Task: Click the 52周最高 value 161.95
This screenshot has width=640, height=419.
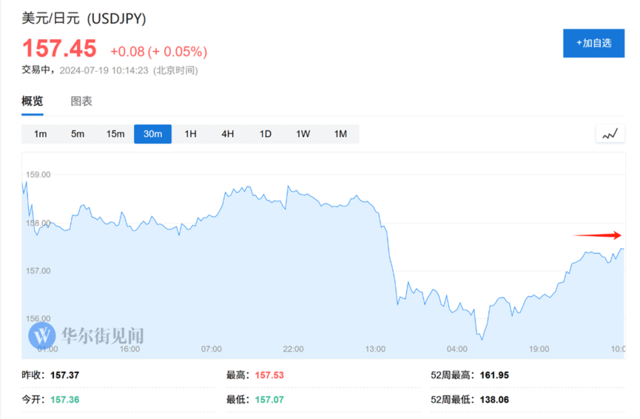Action: tap(494, 375)
